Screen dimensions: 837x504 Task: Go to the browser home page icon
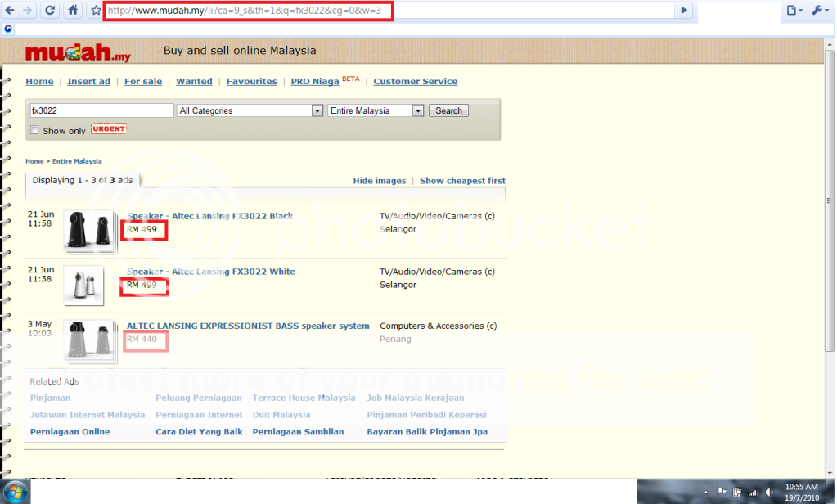click(74, 11)
